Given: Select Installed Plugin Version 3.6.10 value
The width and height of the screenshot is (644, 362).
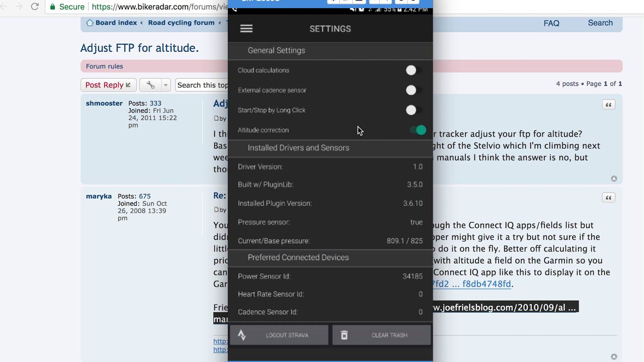Looking at the screenshot, I should 413,204.
